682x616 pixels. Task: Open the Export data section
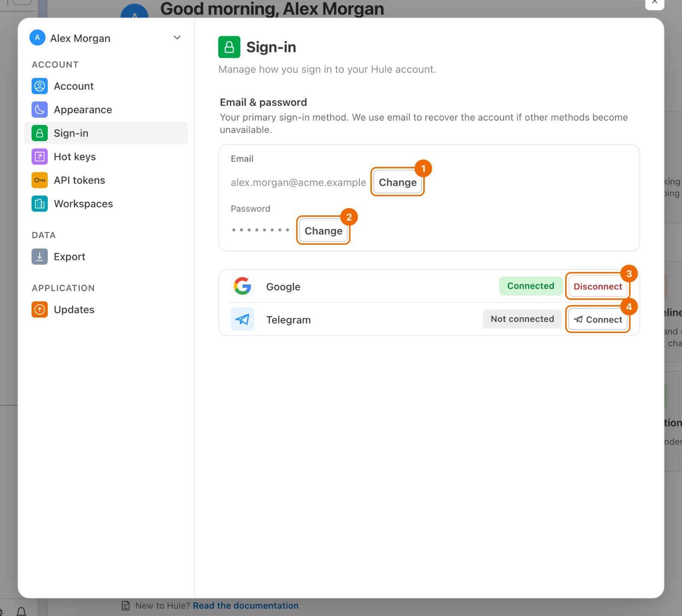click(x=106, y=257)
